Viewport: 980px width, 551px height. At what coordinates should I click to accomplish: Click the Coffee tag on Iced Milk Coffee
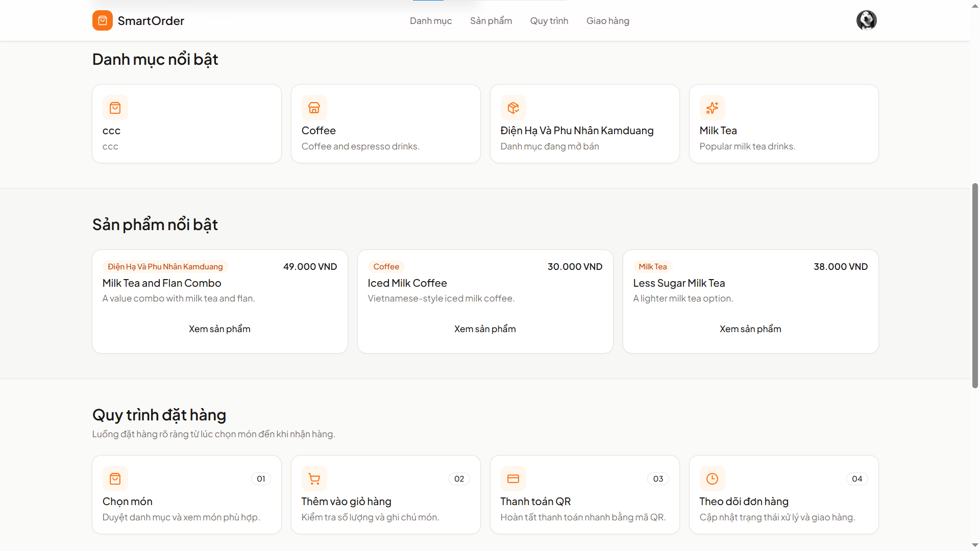pyautogui.click(x=386, y=267)
